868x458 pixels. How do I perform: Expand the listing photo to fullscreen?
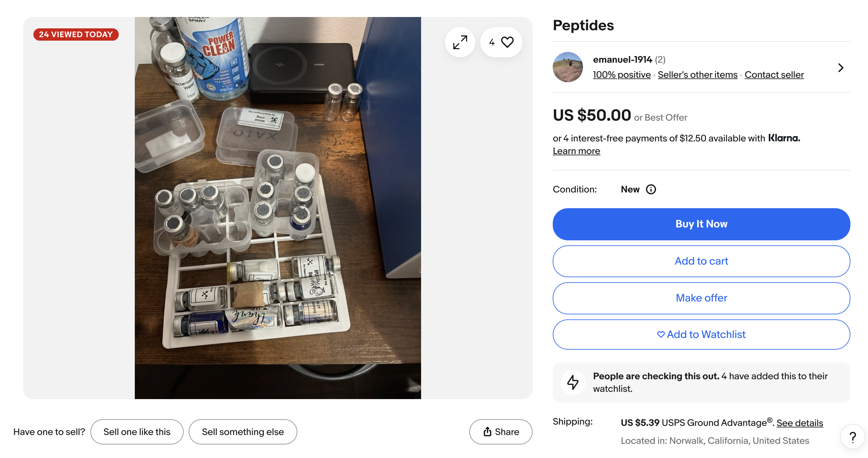[x=460, y=42]
